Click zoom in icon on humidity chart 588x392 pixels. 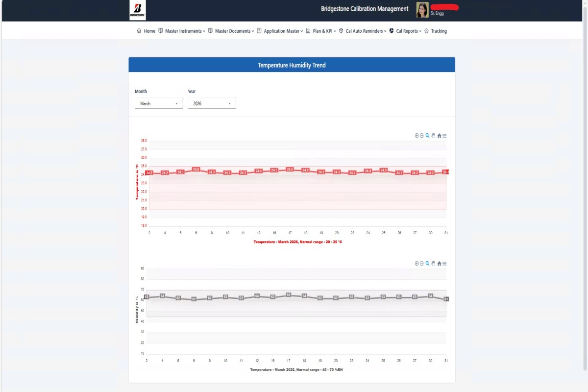(417, 264)
